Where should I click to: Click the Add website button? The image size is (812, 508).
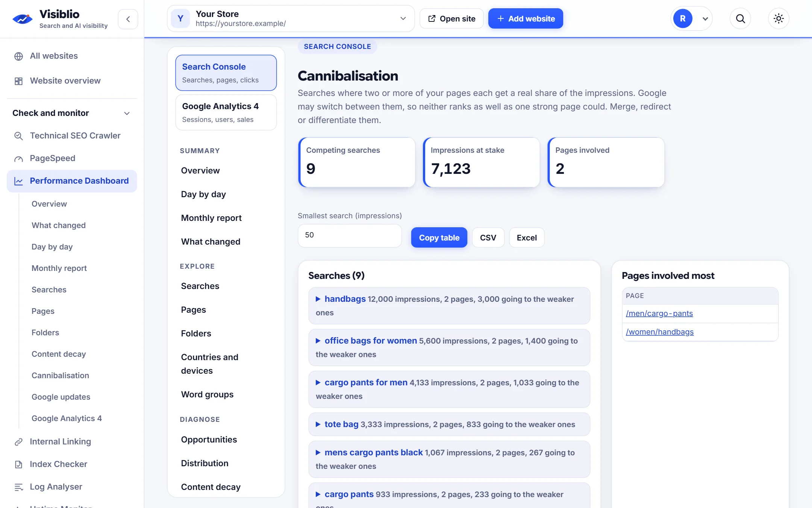point(526,18)
